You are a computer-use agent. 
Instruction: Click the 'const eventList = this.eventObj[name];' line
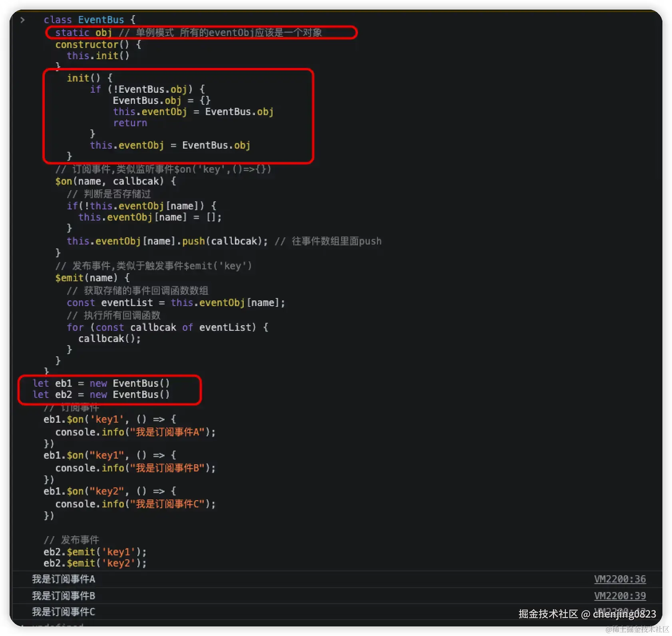click(x=176, y=302)
